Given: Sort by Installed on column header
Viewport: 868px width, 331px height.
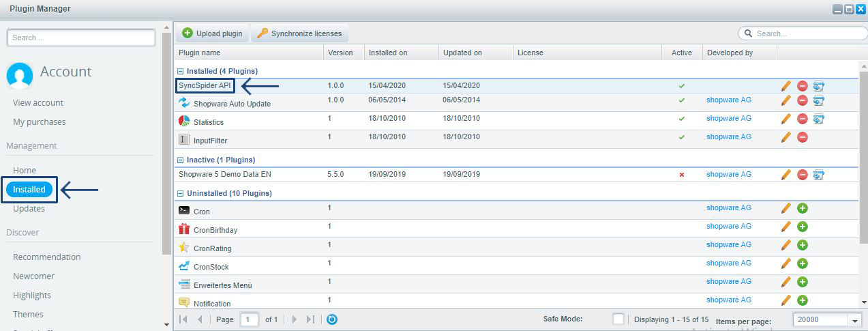Looking at the screenshot, I should (401, 53).
